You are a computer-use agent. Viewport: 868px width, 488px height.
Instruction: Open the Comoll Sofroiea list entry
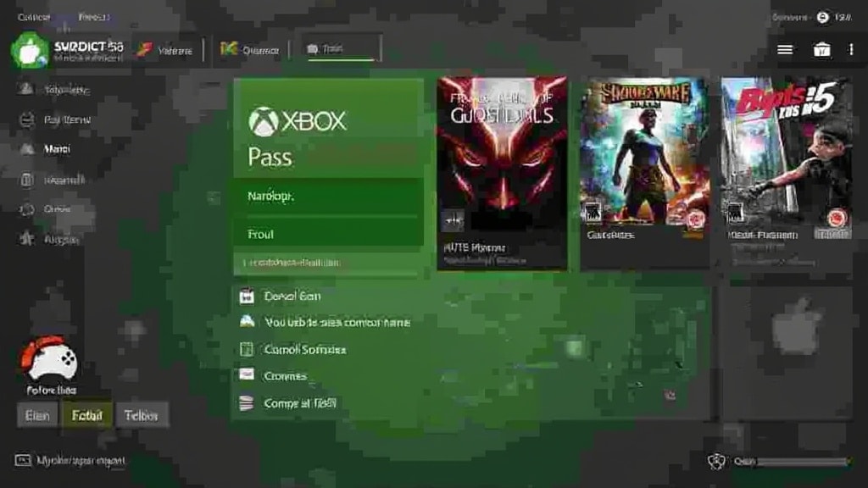point(293,349)
